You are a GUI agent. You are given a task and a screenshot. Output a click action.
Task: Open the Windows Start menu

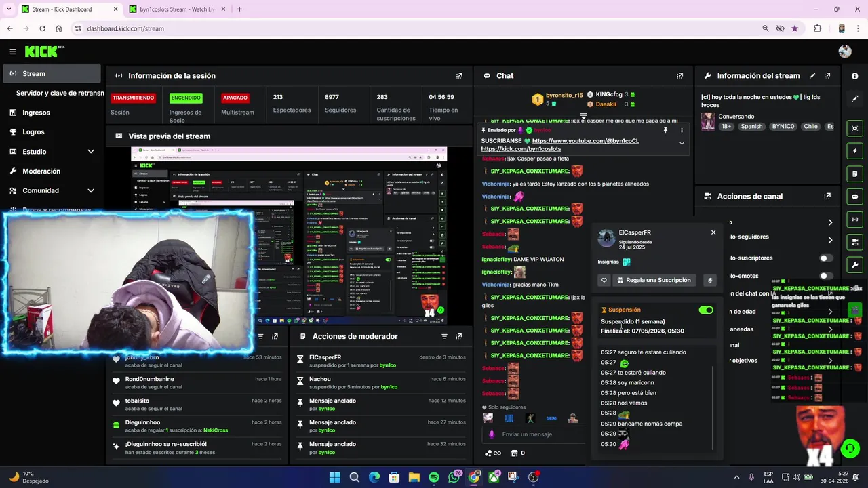334,477
